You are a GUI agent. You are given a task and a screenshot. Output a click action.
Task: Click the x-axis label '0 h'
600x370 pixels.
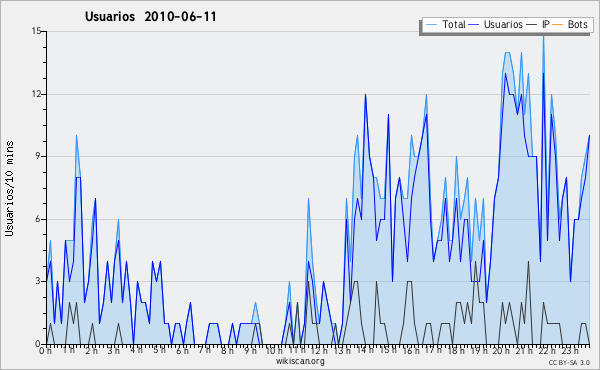point(46,350)
